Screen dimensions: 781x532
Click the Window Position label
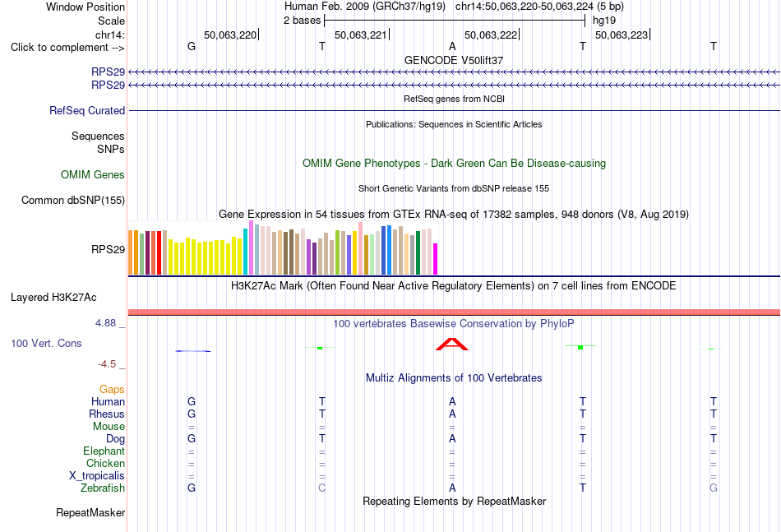[x=85, y=7]
